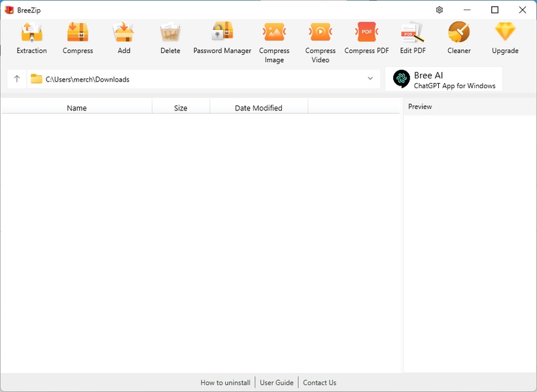The height and width of the screenshot is (392, 537).
Task: Expand the path history dropdown
Action: click(x=370, y=79)
